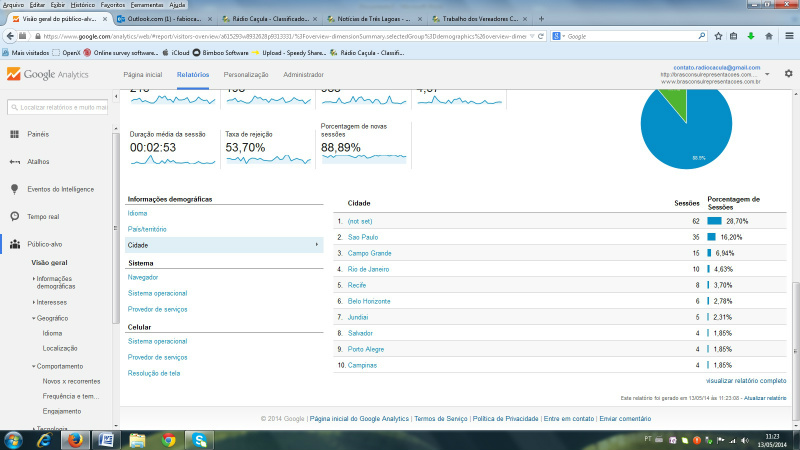Switch to the Personalização tab

[x=245, y=74]
